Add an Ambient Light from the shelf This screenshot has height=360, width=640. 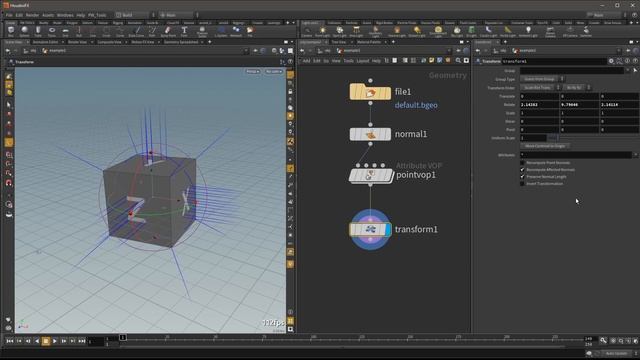click(528, 31)
